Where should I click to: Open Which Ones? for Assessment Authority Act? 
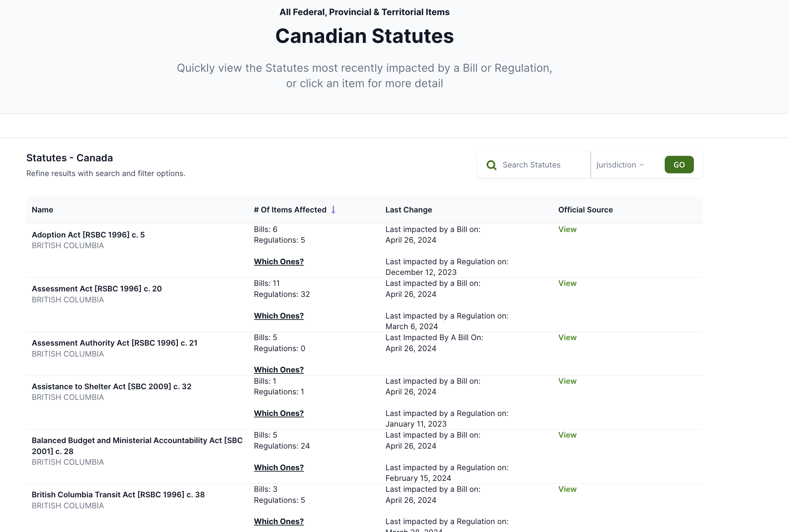[279, 370]
